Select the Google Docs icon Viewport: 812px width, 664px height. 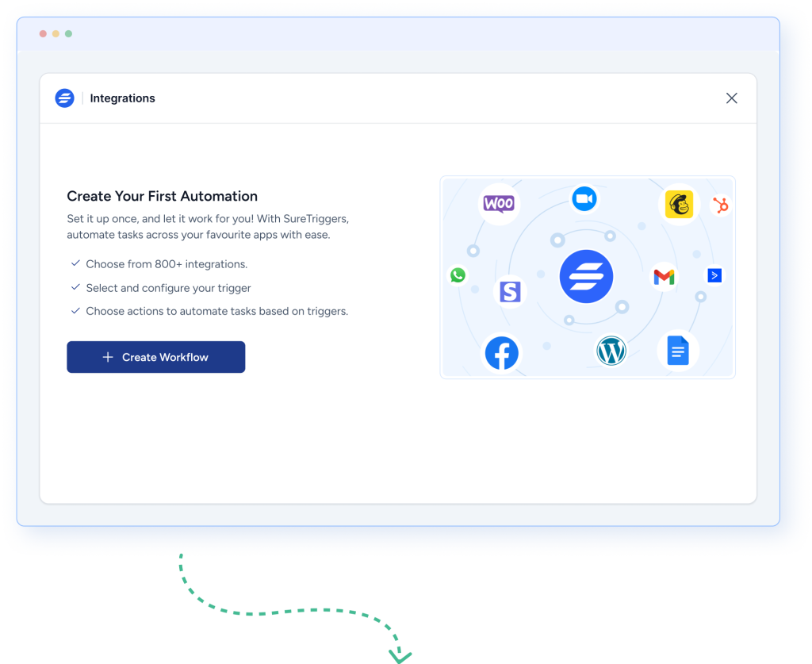point(678,351)
